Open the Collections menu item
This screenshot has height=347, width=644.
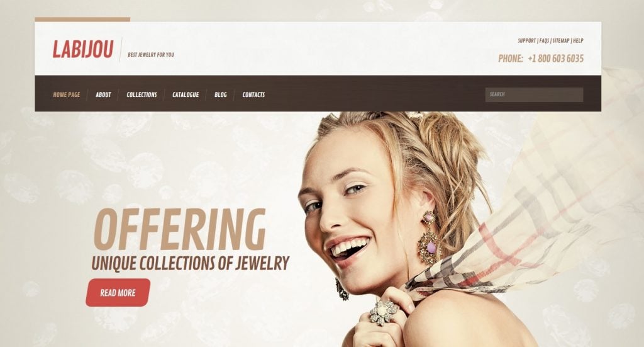(x=142, y=94)
